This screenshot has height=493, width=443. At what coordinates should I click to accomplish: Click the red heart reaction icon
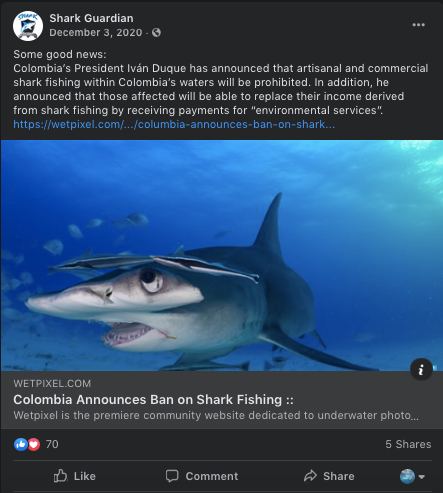(34, 444)
